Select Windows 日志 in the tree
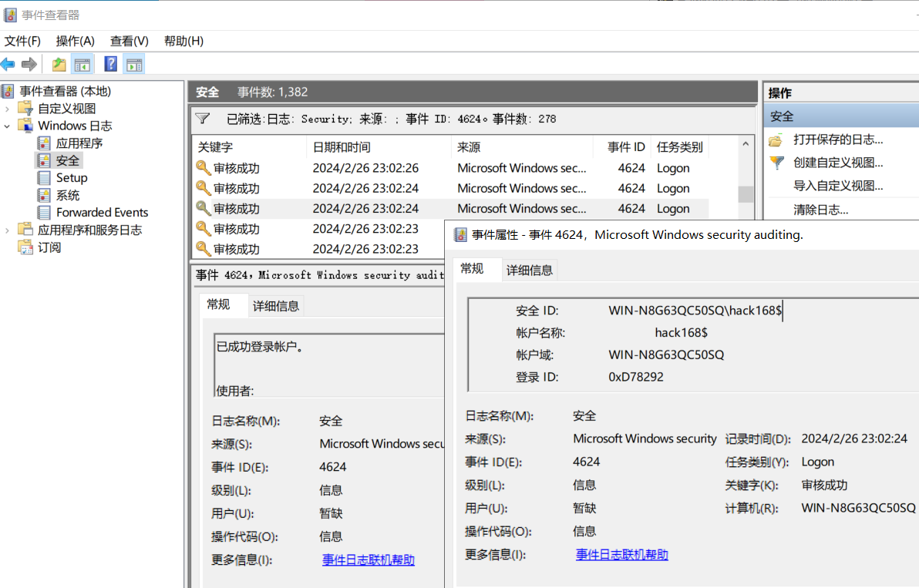919x588 pixels. tap(75, 126)
